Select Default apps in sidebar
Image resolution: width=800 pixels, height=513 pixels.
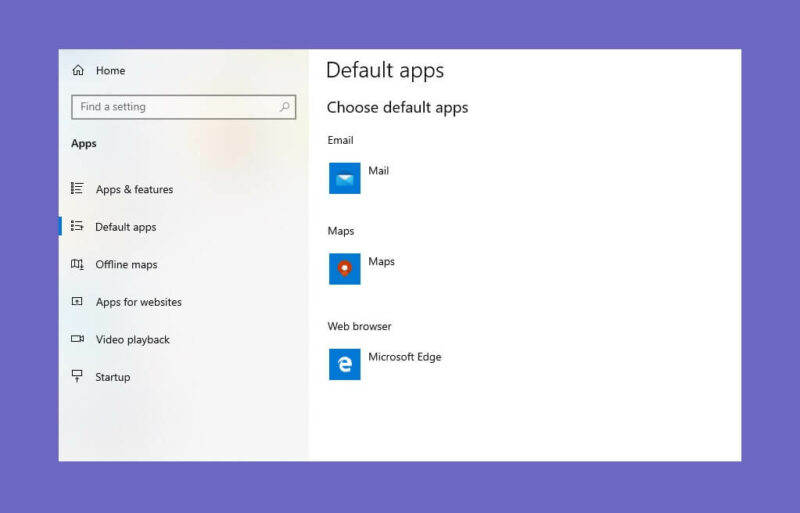[126, 227]
